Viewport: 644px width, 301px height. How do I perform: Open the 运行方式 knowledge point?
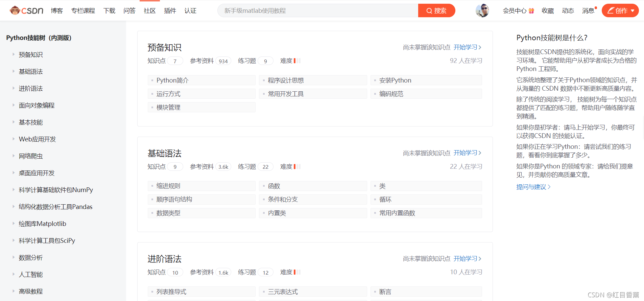[201, 94]
